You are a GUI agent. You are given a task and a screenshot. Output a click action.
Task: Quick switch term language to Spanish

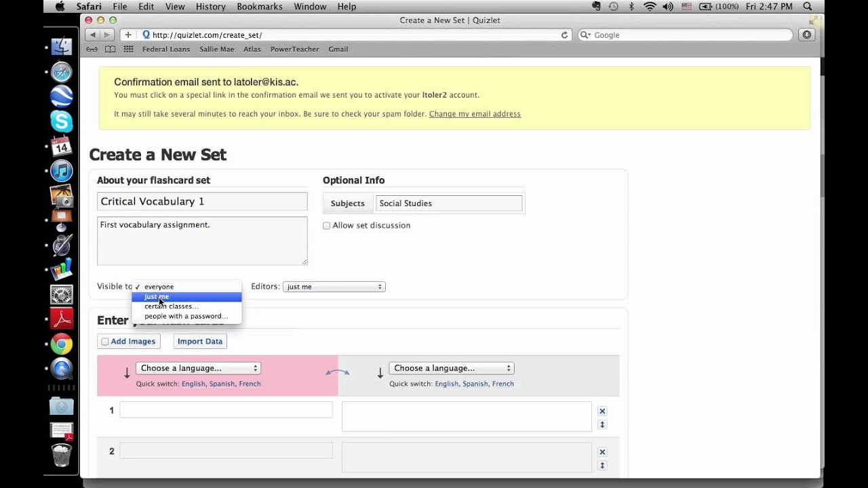coord(222,384)
